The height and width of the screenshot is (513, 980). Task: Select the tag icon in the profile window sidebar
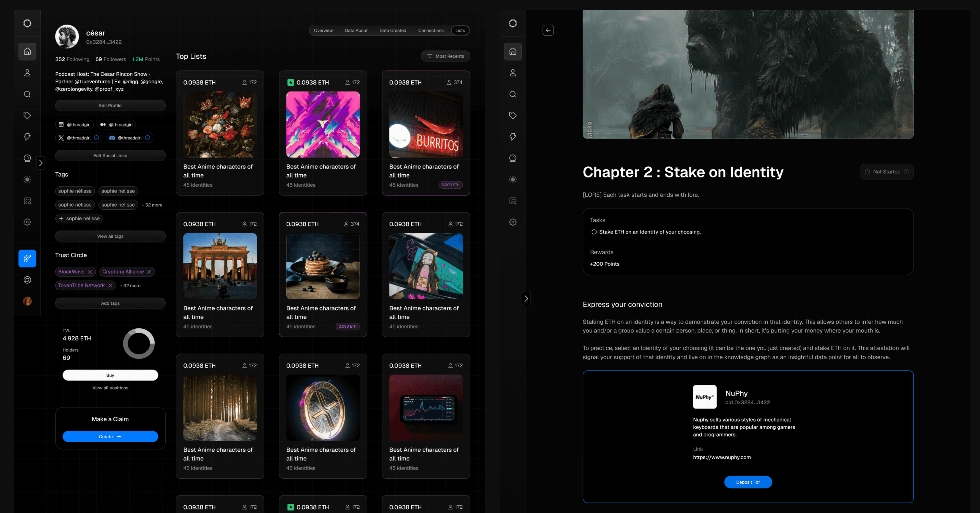[x=27, y=115]
